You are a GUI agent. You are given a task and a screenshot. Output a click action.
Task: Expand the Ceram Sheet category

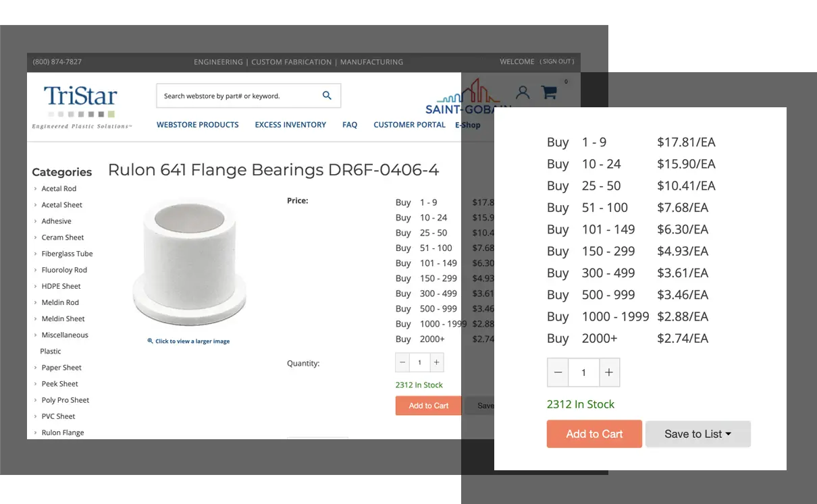63,237
